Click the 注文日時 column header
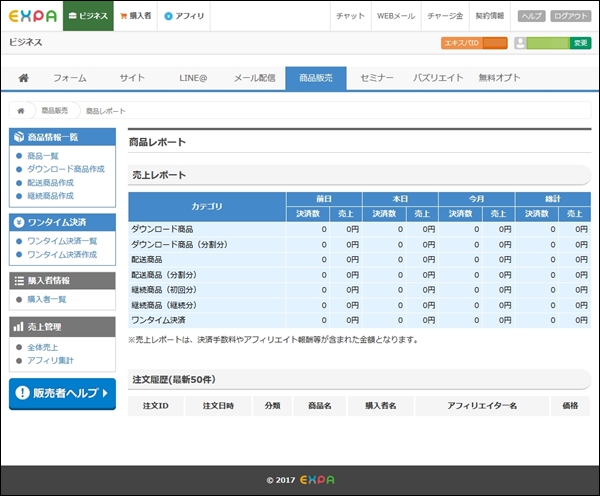 tap(218, 406)
